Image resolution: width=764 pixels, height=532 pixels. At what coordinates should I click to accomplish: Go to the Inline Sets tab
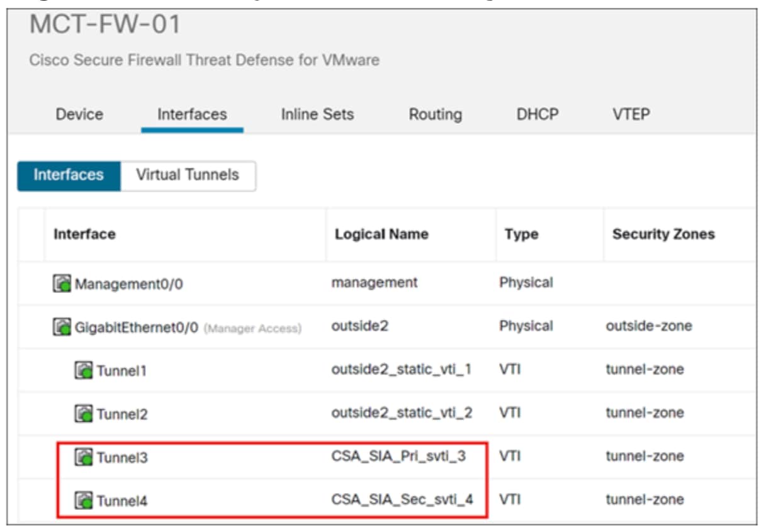click(317, 114)
